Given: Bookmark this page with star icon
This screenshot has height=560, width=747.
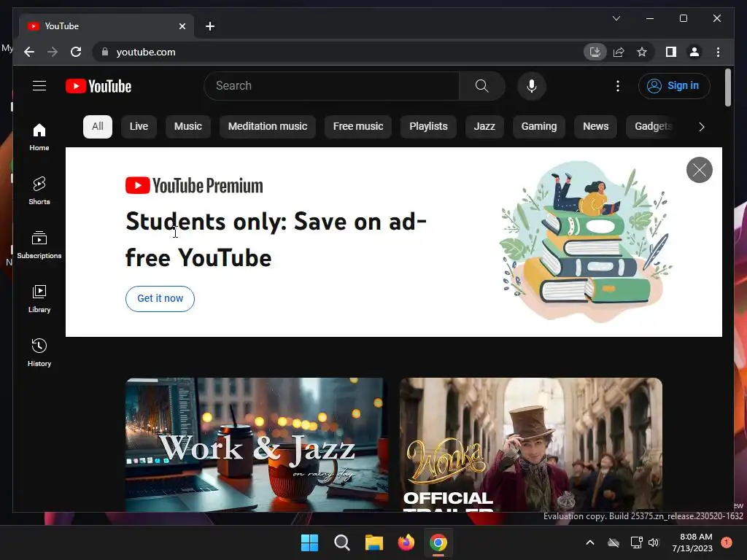Looking at the screenshot, I should [642, 52].
